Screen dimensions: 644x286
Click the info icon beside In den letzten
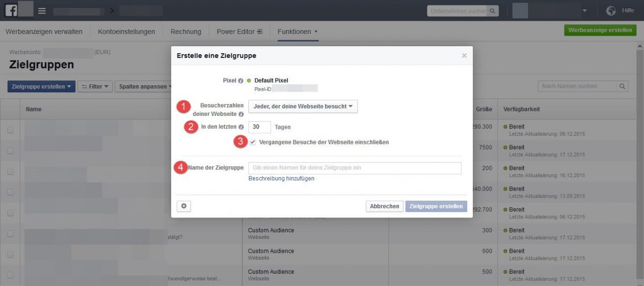click(240, 127)
